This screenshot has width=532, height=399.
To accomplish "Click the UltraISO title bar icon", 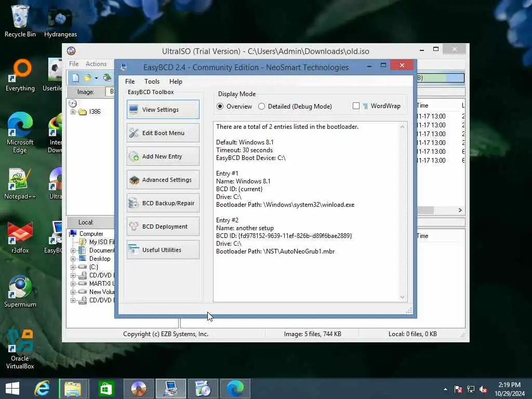I will point(71,51).
